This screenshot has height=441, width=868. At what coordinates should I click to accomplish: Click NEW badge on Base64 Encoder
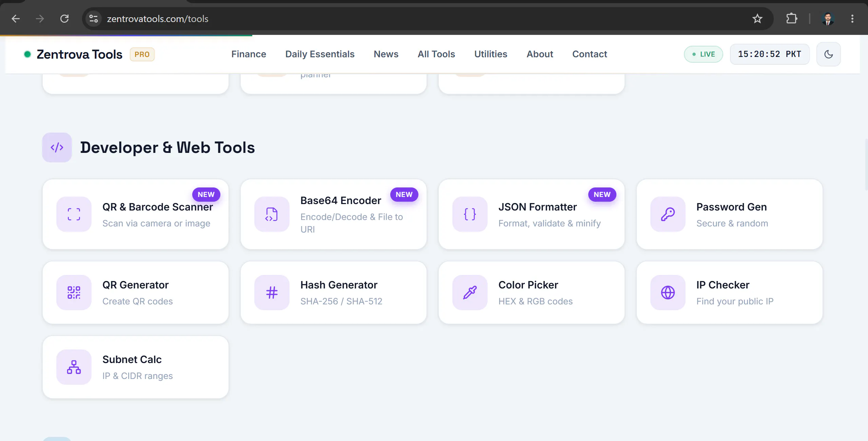click(404, 195)
